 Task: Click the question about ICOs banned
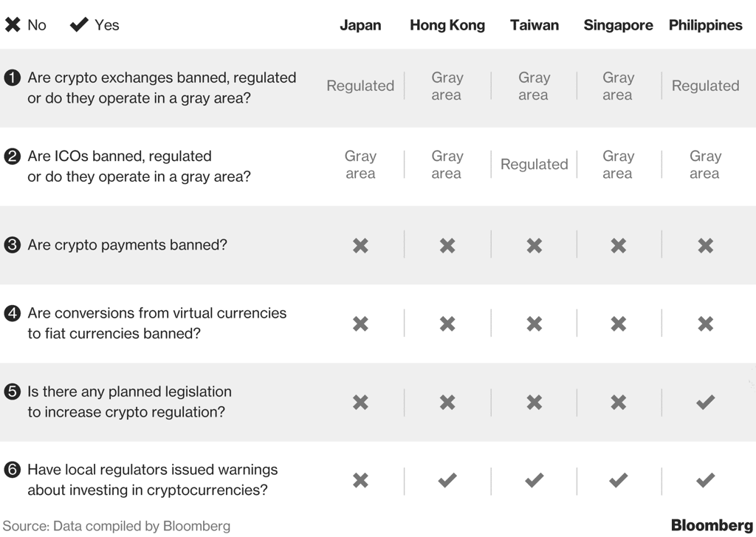click(x=140, y=166)
